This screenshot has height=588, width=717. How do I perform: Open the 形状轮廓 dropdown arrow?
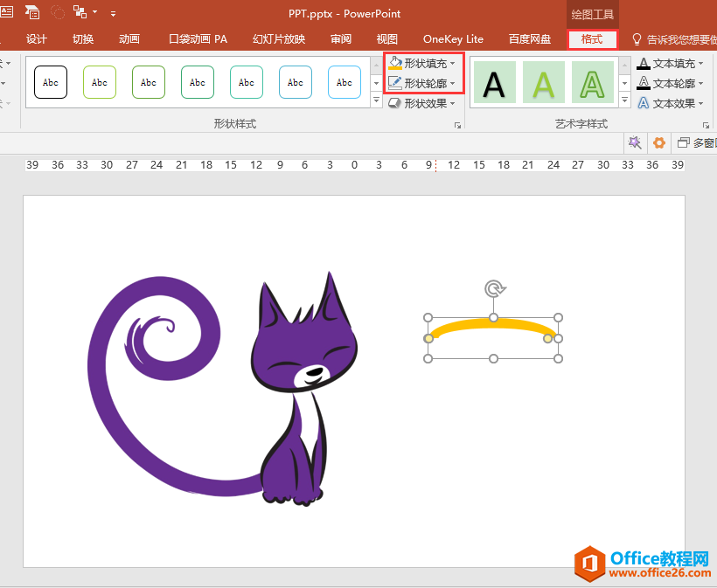pyautogui.click(x=453, y=84)
